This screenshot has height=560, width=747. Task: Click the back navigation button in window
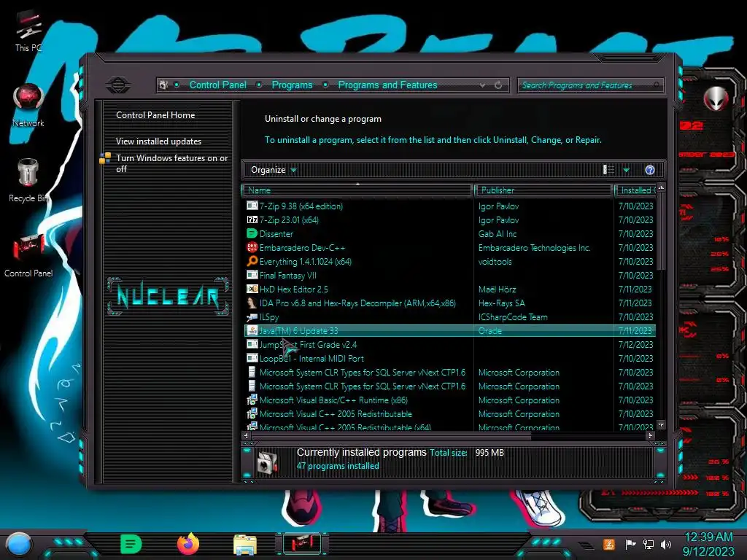coord(117,85)
